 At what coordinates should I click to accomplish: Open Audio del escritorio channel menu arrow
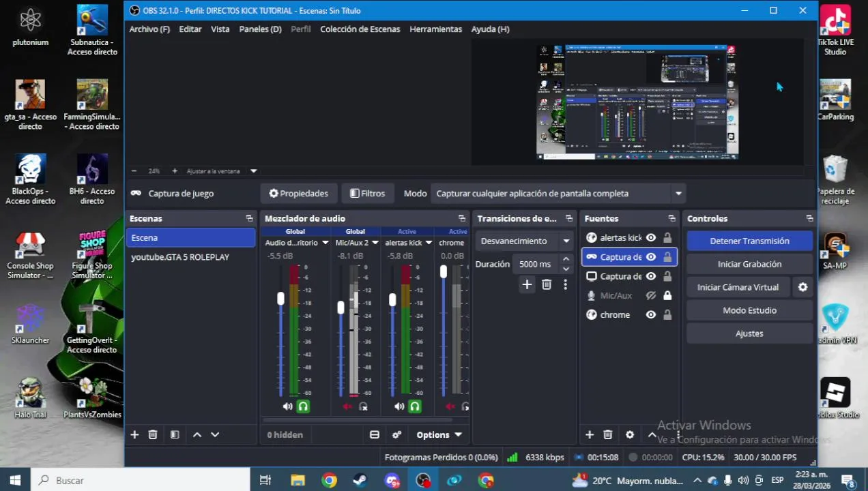pyautogui.click(x=325, y=243)
